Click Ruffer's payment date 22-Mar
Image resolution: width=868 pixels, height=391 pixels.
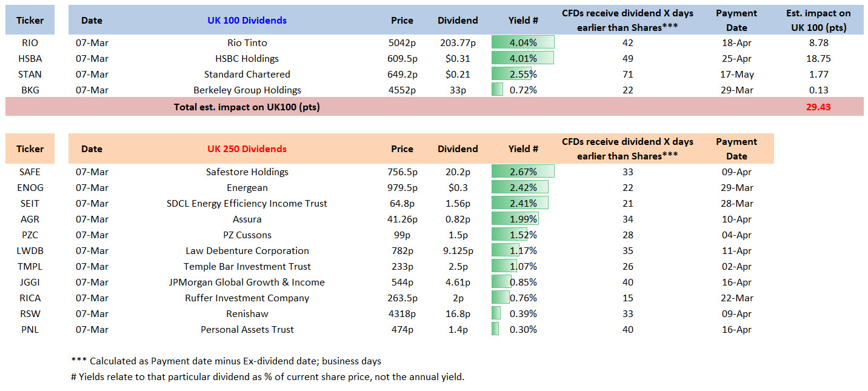[x=736, y=298]
